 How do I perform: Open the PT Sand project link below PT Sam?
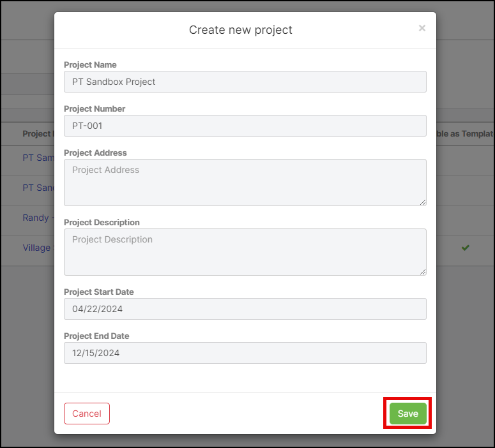coord(38,188)
